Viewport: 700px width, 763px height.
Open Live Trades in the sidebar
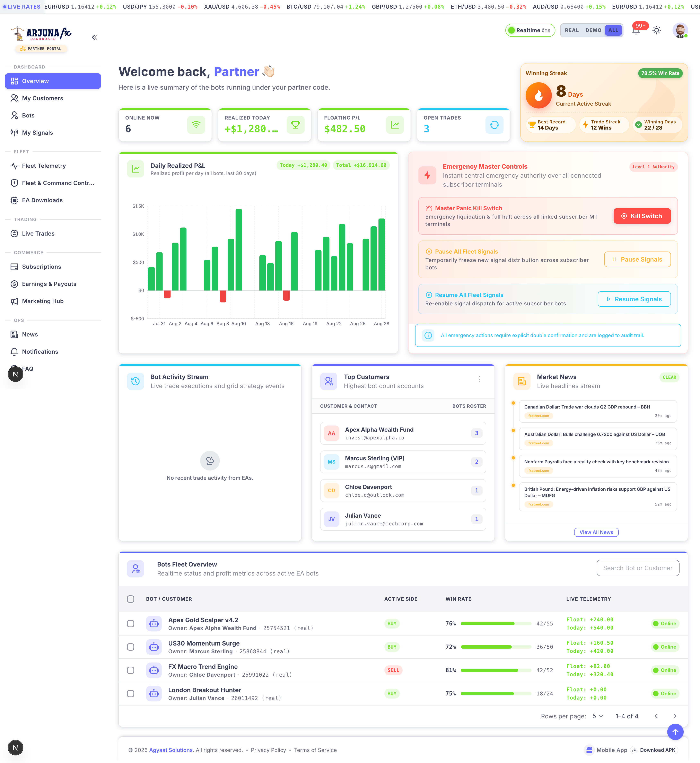point(53,233)
